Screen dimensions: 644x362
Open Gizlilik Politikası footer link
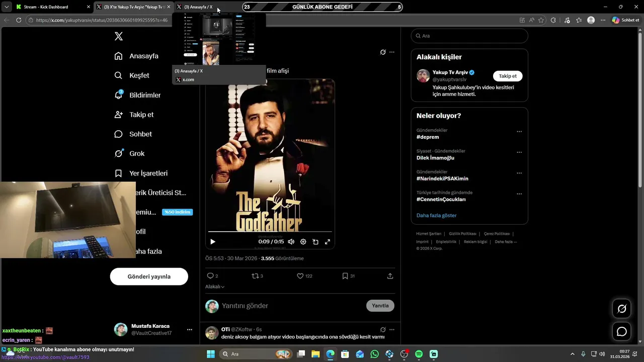(462, 234)
